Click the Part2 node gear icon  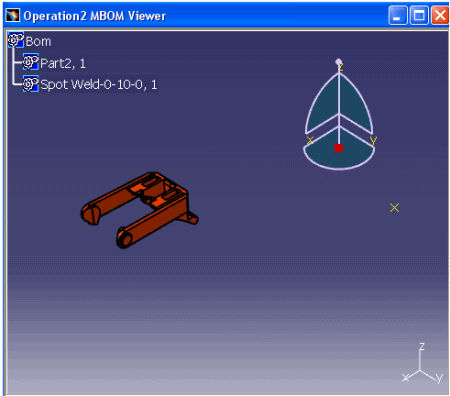tap(31, 62)
